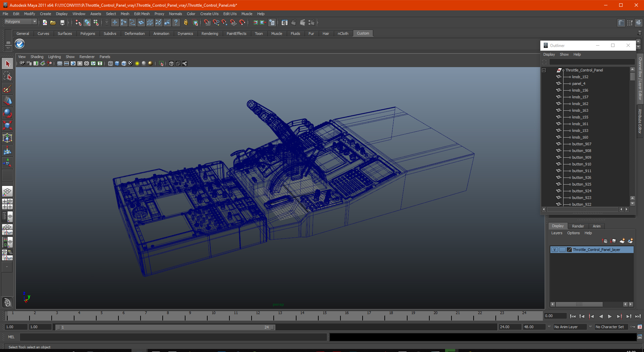Image resolution: width=644 pixels, height=352 pixels.
Task: Click the Snap to points magnet
Action: click(x=224, y=22)
